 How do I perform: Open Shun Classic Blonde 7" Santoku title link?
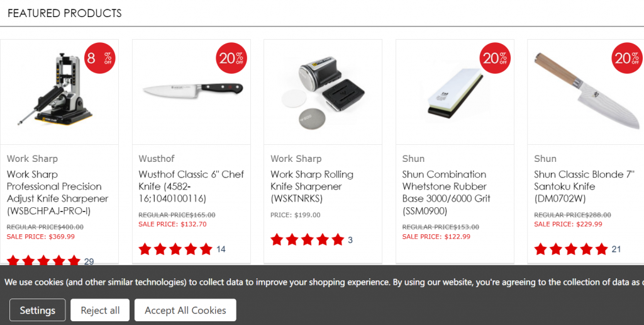584,186
